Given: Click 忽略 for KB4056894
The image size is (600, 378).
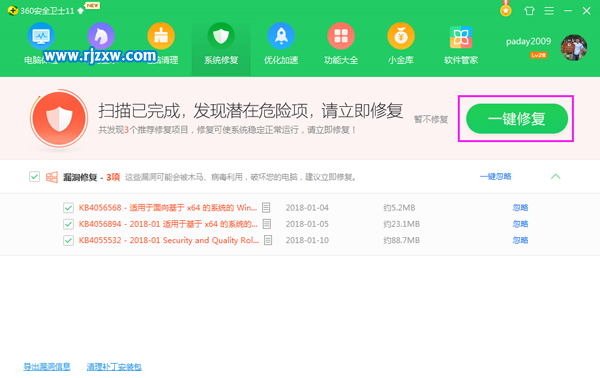Looking at the screenshot, I should tap(520, 224).
